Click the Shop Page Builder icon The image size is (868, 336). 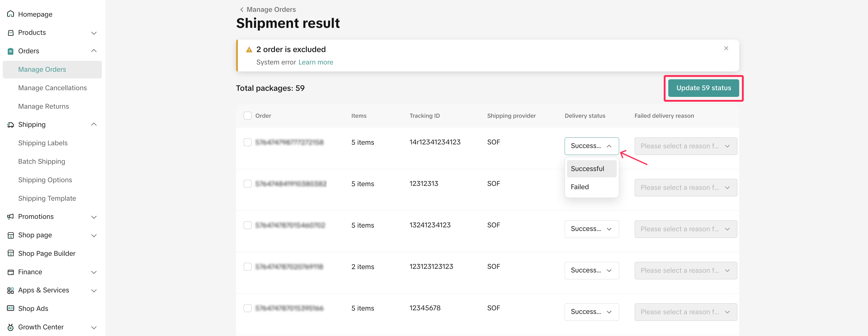[x=10, y=254]
